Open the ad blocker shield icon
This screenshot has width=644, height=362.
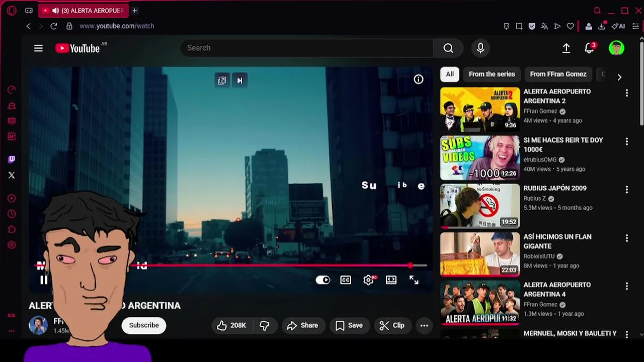(532, 26)
